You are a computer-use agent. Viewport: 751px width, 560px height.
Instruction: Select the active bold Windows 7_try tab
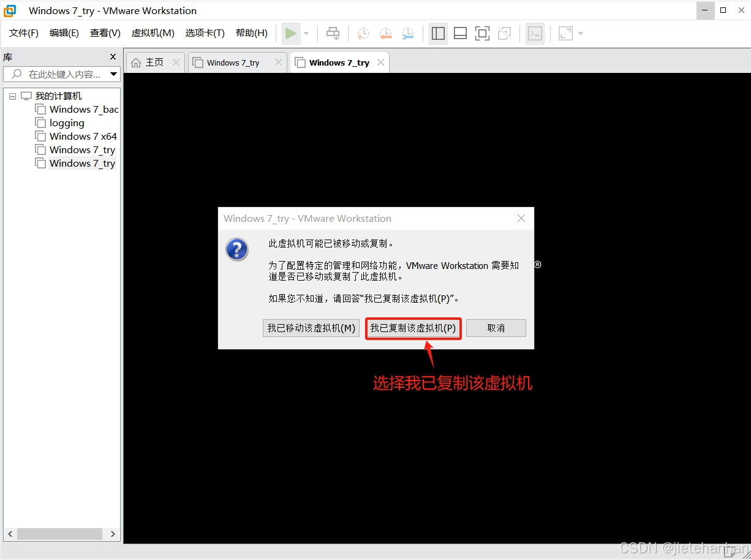(x=339, y=62)
